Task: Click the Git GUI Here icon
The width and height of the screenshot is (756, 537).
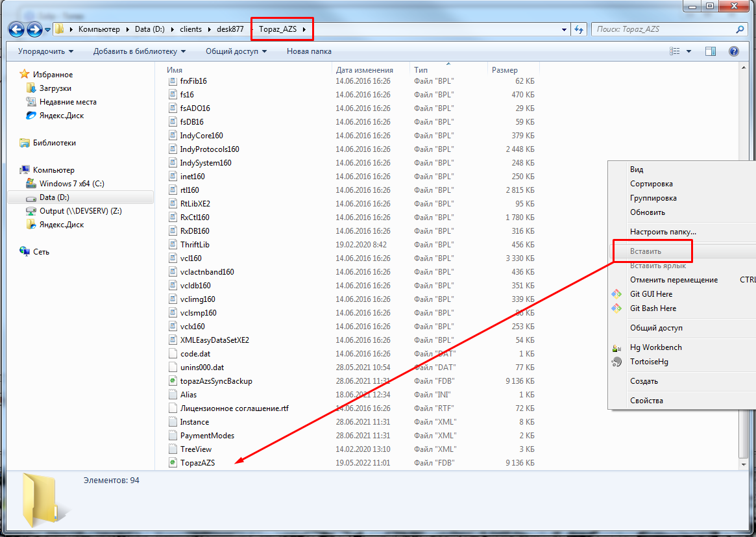Action: point(616,294)
